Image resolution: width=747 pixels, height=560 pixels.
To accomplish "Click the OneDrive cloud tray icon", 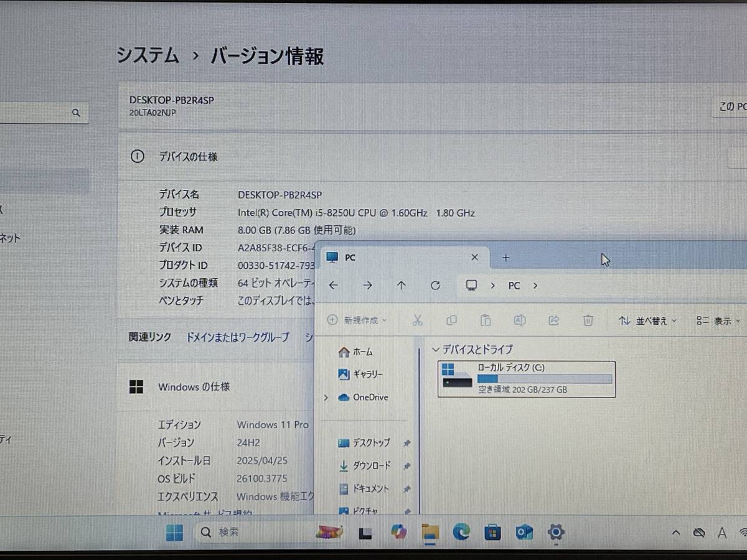I will (x=700, y=533).
